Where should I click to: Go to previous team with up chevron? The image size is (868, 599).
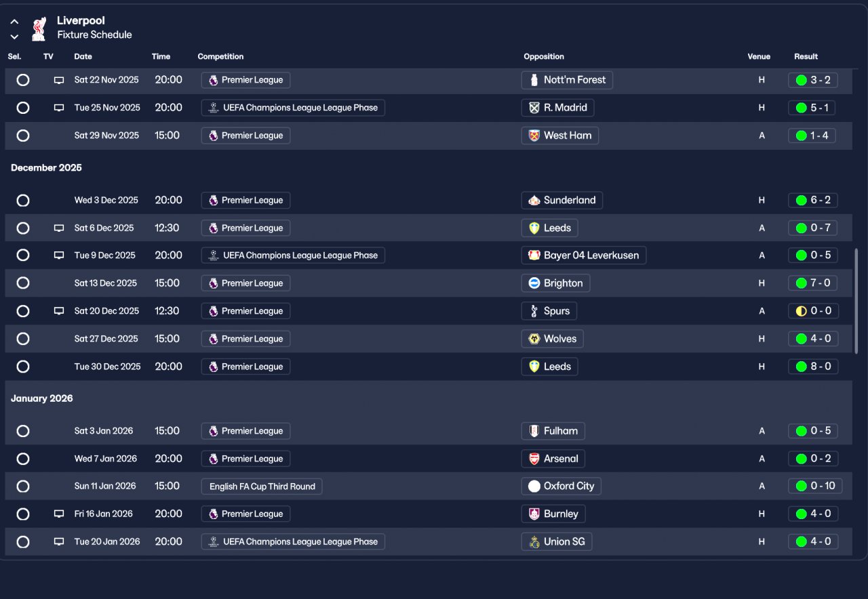pyautogui.click(x=14, y=22)
